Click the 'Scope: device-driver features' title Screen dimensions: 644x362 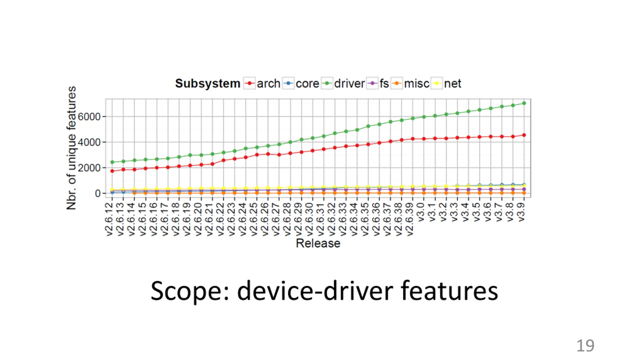click(x=324, y=291)
